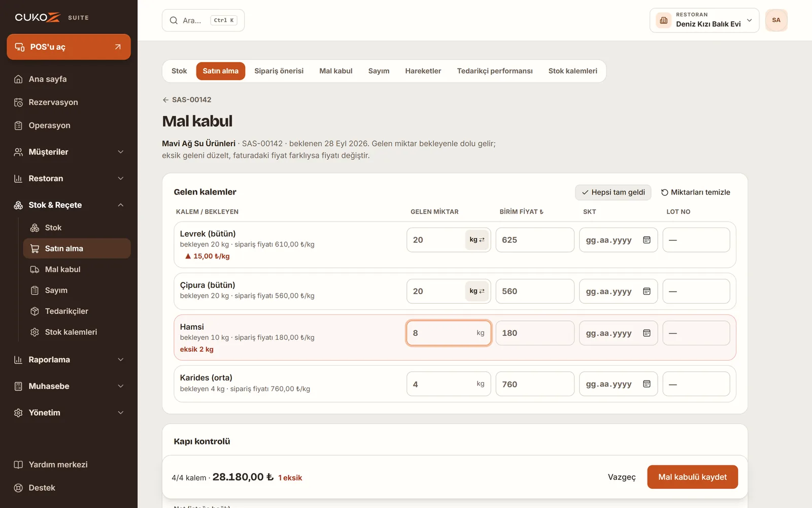Viewport: 812px width, 508px height.
Task: Open the SA user avatar menu
Action: point(776,20)
